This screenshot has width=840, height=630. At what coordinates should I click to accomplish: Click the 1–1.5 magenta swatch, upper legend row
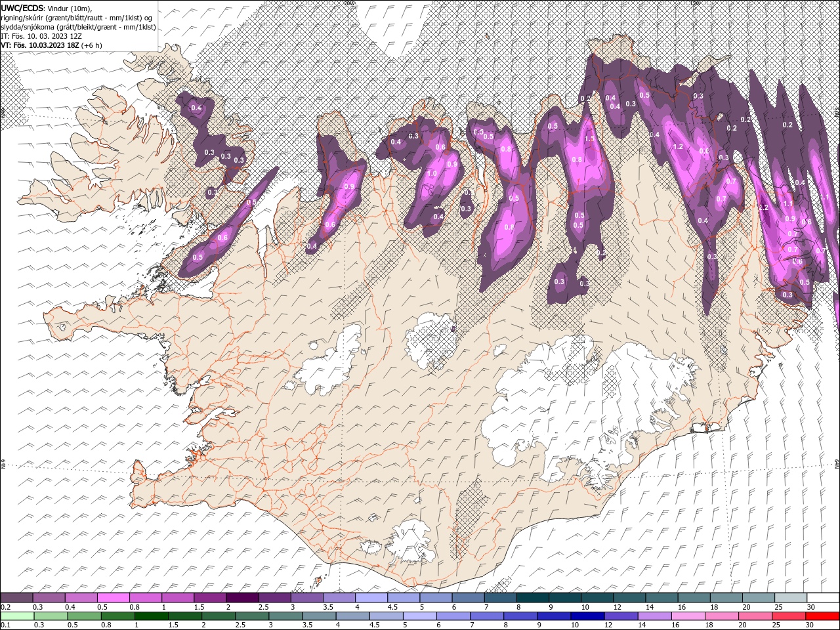178,598
